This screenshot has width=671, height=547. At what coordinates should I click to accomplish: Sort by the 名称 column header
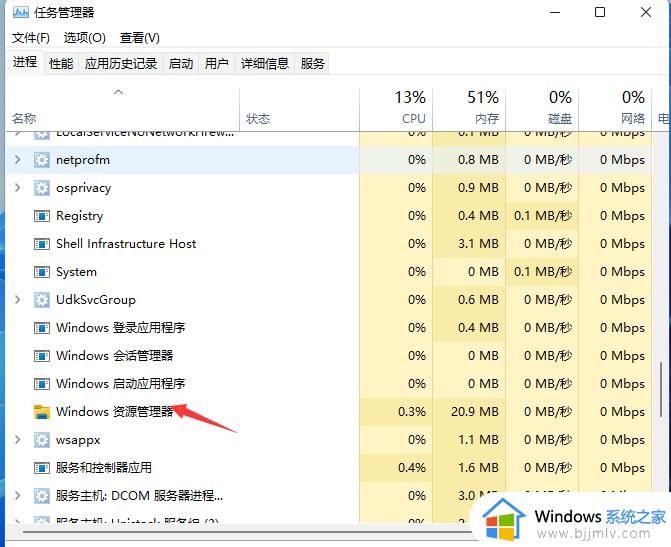point(123,110)
